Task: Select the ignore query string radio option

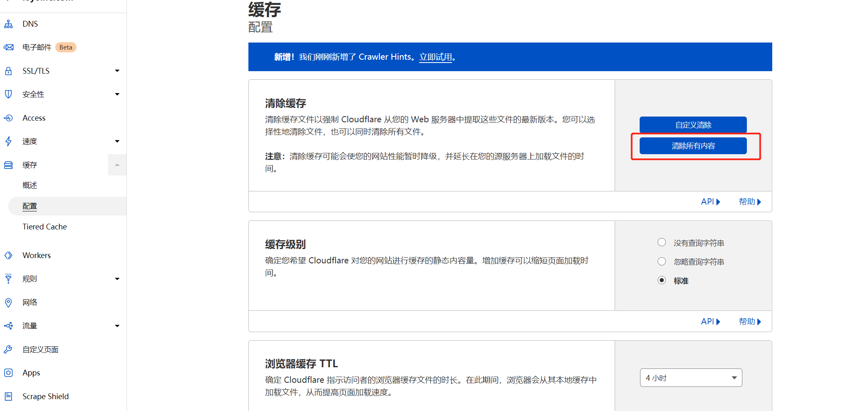Action: coord(662,261)
